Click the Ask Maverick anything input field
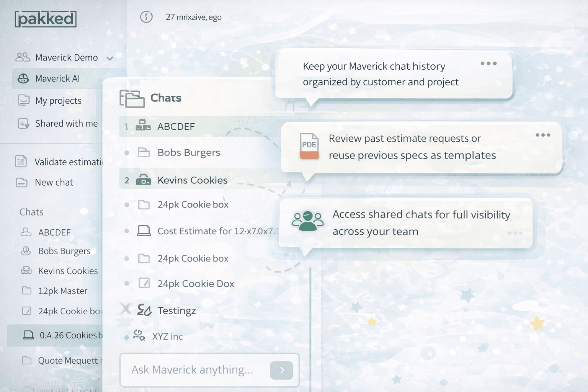This screenshot has width=588, height=392. pos(195,370)
